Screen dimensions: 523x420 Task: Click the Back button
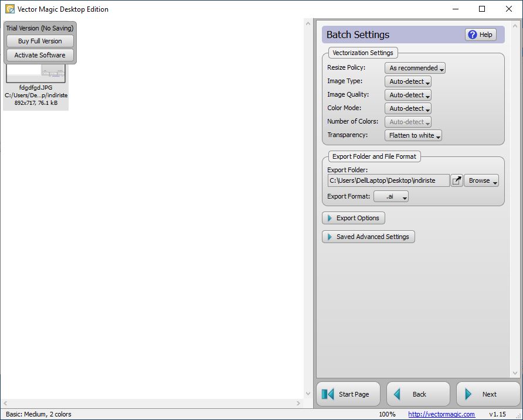tap(418, 394)
